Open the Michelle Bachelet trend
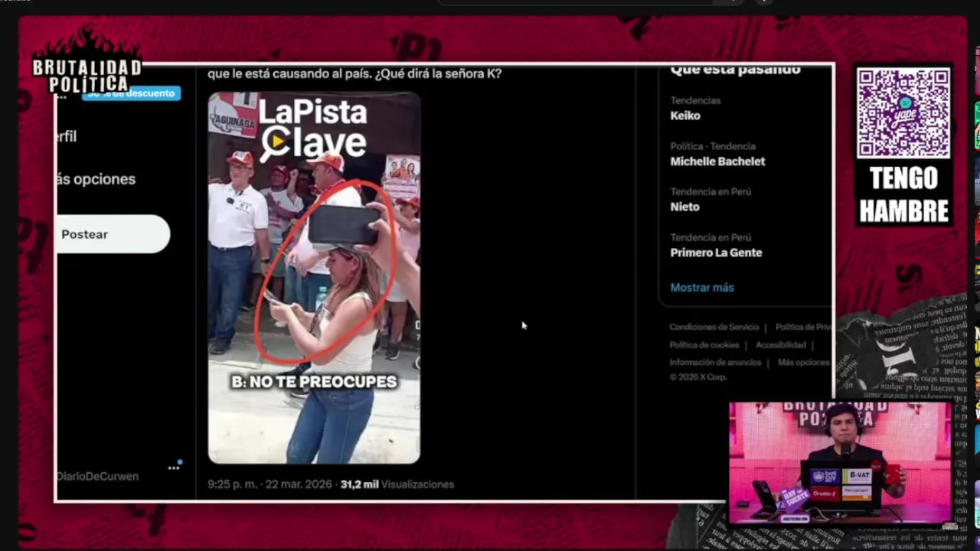980x551 pixels. coord(717,161)
